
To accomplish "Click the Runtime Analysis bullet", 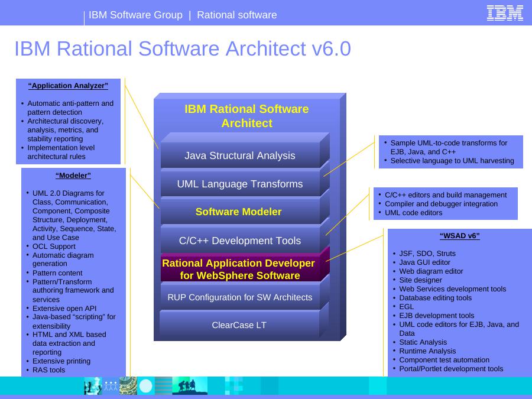I will [x=427, y=351].
